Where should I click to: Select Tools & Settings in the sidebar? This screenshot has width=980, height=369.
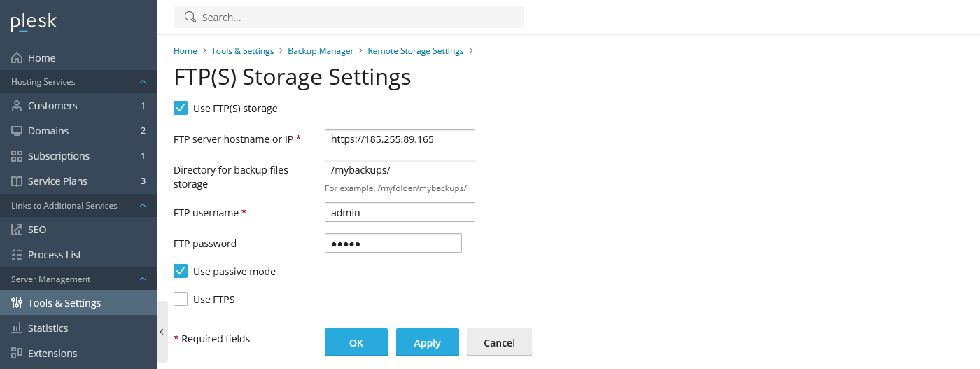point(78,303)
